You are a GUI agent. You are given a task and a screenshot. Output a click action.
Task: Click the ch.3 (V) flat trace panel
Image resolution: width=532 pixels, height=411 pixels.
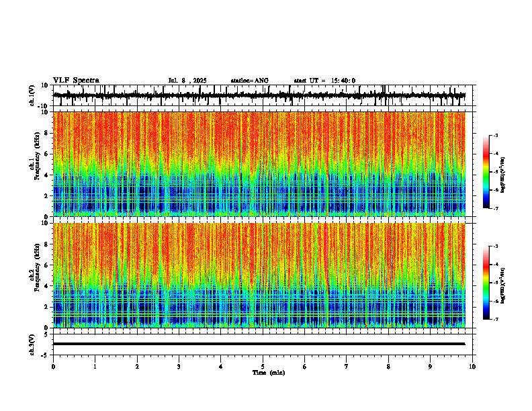click(x=264, y=345)
